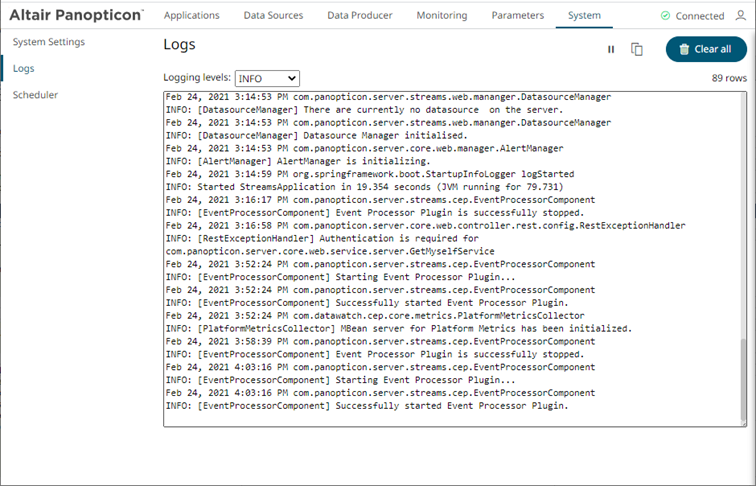Copy logs to clipboard
The image size is (756, 486).
pos(637,49)
